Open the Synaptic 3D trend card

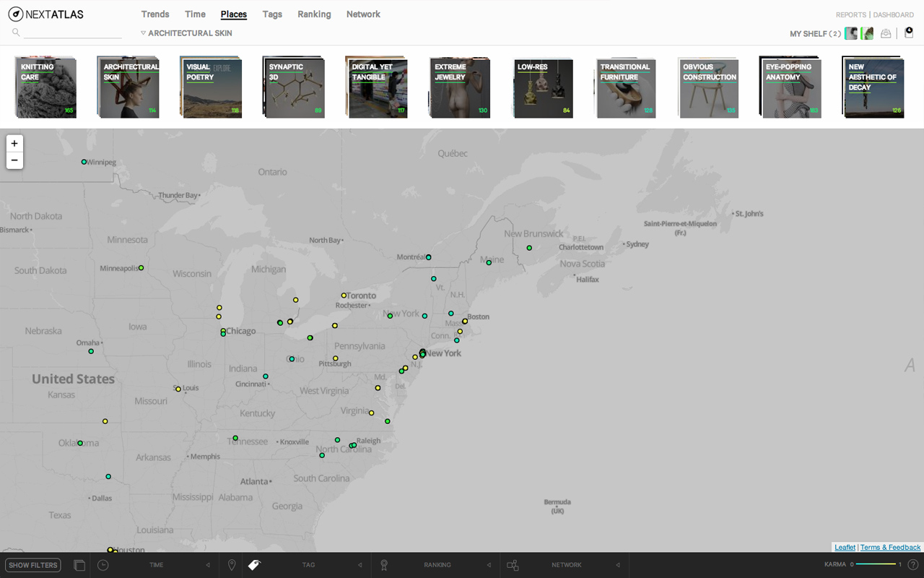294,87
